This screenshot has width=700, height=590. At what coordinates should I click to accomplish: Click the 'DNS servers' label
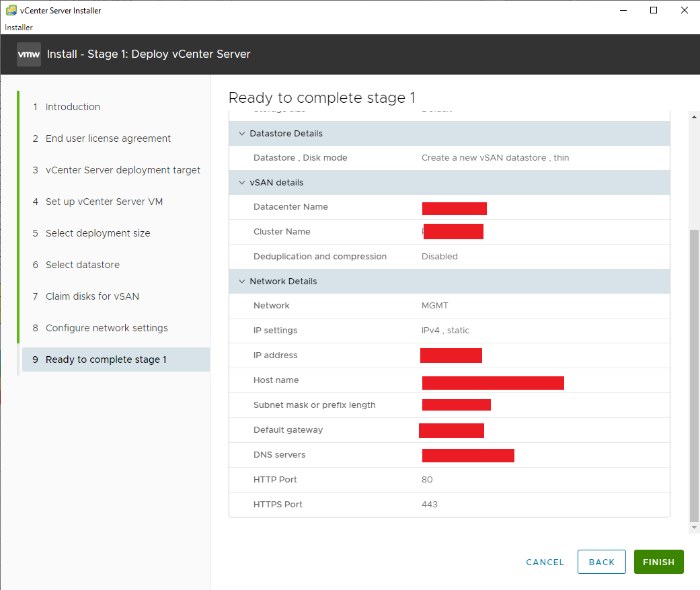point(279,455)
